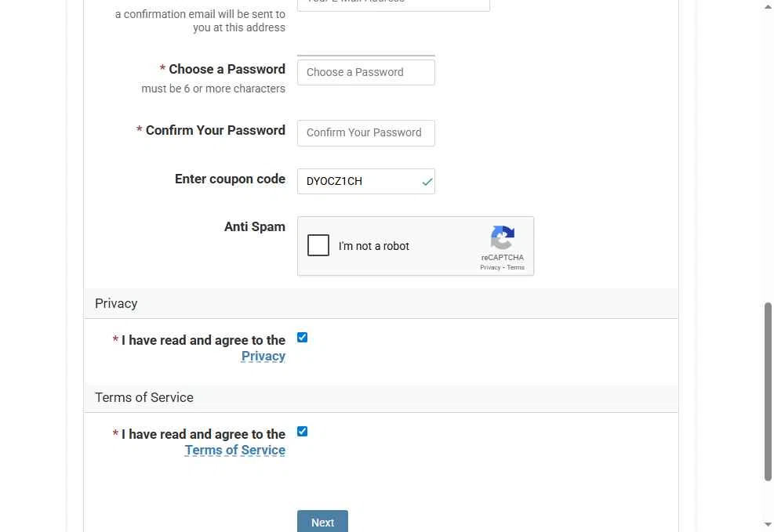Click the scrollbar down arrow
The image size is (774, 532).
768,524
